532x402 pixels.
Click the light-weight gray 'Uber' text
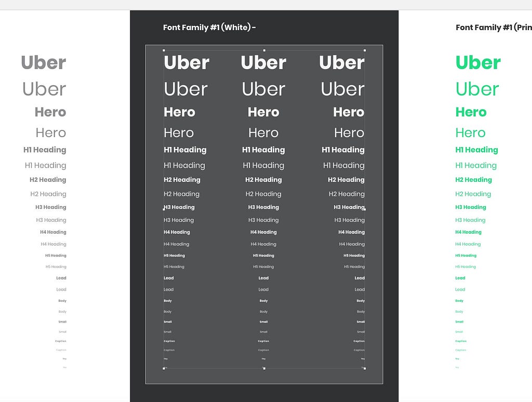coord(44,89)
